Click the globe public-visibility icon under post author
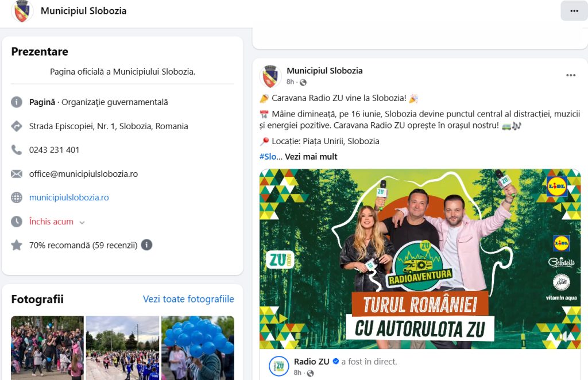The width and height of the screenshot is (588, 380). [303, 83]
